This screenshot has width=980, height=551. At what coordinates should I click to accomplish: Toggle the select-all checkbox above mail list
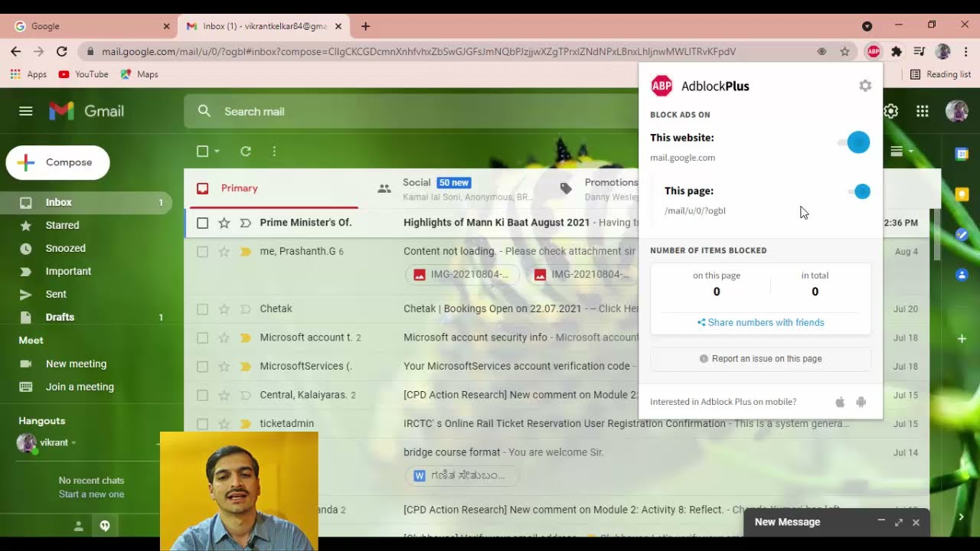[x=202, y=152]
